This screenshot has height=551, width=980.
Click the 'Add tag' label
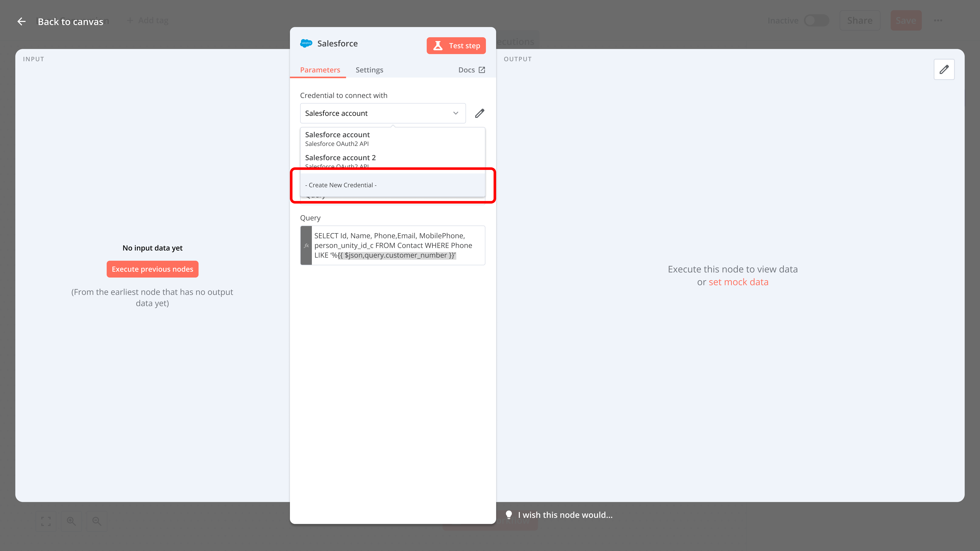pyautogui.click(x=153, y=21)
